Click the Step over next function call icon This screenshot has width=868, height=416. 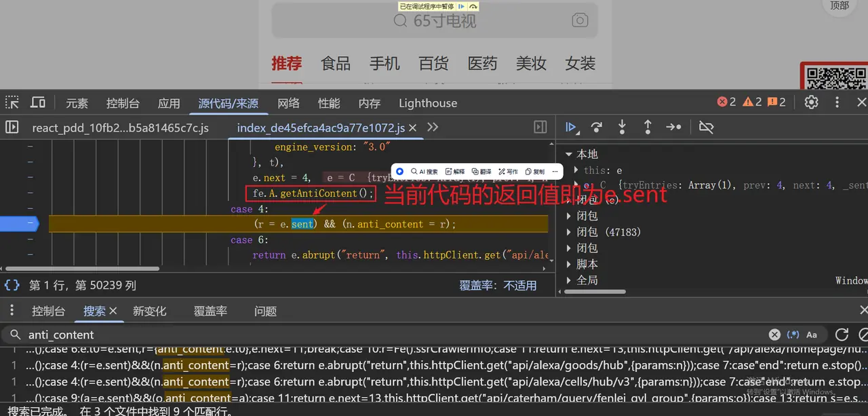(x=596, y=127)
